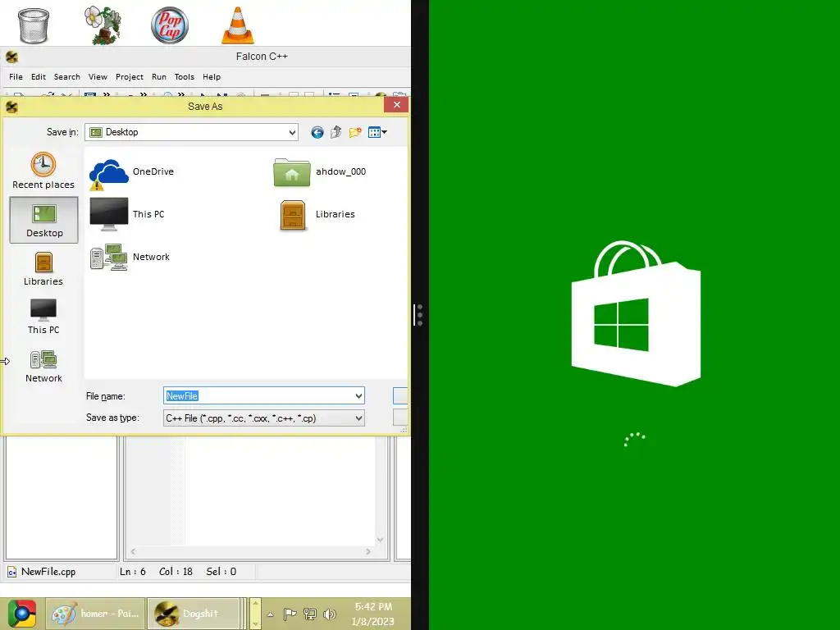Click left arrow of editor horizontal scrollbar
Image resolution: width=840 pixels, height=630 pixels.
pos(134,551)
